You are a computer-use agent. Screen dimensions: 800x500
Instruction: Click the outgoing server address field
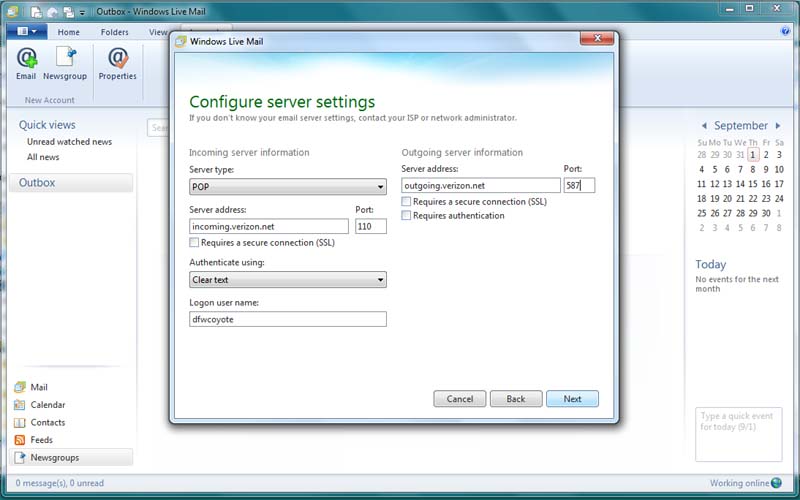481,185
